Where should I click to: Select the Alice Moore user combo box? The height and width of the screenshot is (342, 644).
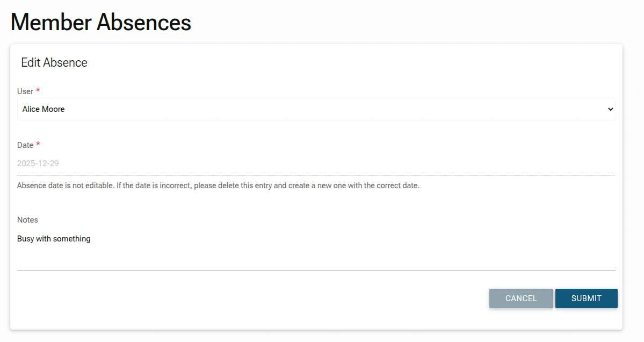316,109
